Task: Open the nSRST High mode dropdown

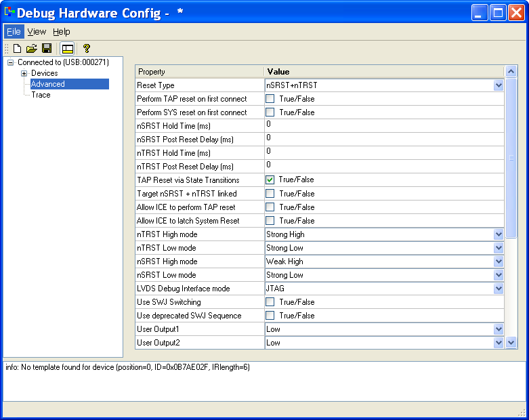Action: pos(499,261)
